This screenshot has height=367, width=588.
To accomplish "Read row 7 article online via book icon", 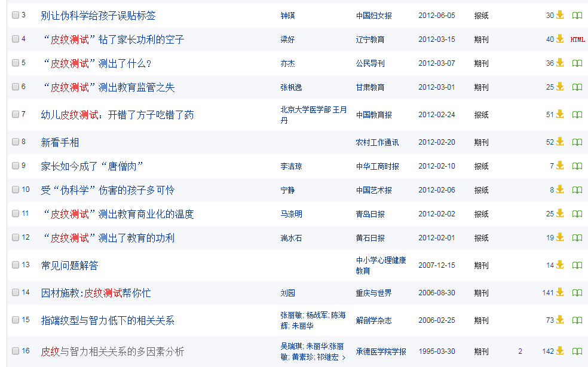I will click(x=577, y=115).
